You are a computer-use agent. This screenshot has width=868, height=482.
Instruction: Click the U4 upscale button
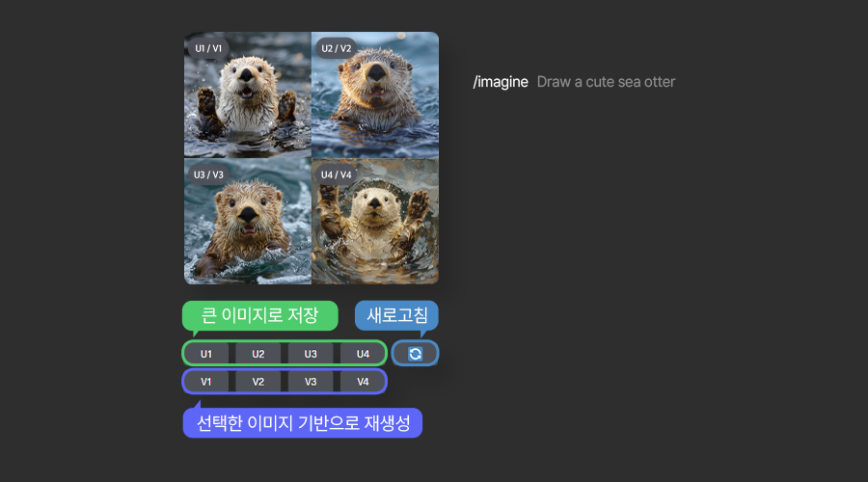tap(363, 354)
